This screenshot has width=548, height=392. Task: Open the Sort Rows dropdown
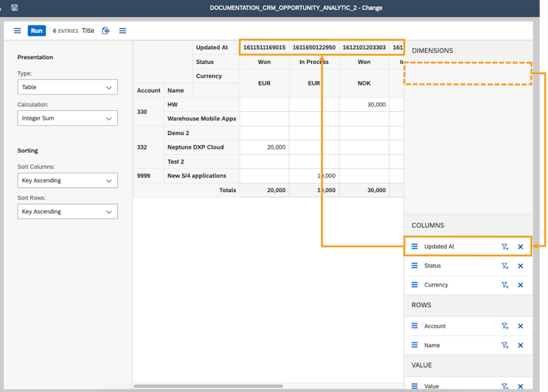[x=67, y=212]
